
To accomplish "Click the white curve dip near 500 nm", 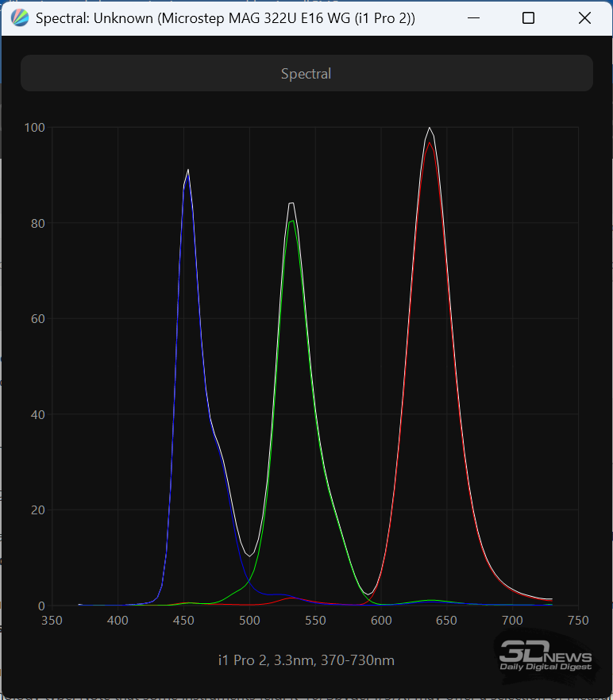I will pos(249,556).
